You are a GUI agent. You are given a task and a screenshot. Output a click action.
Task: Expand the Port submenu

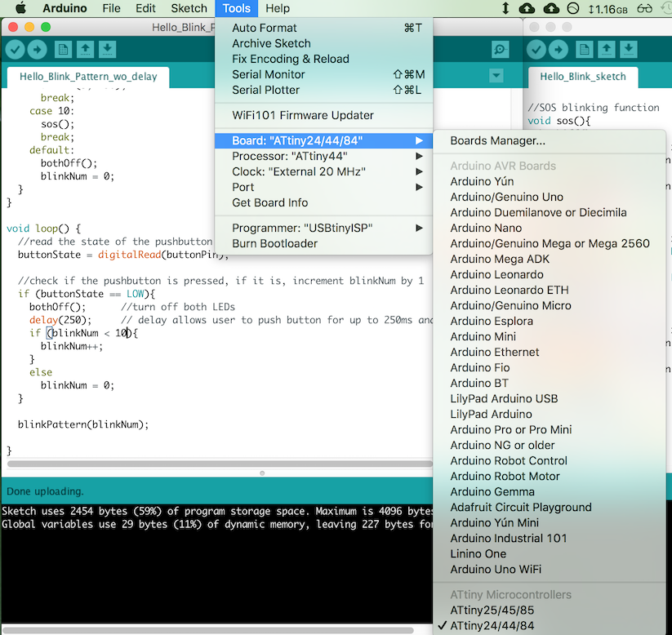point(323,187)
